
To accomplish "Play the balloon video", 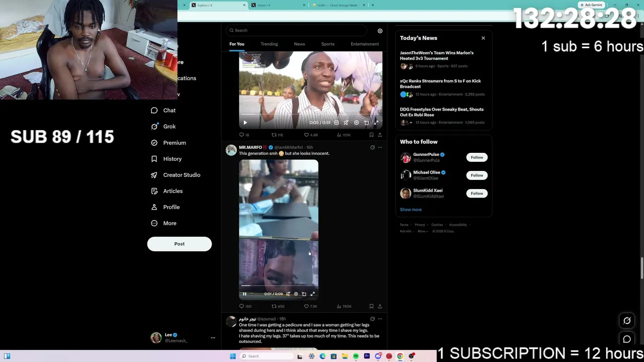I will (x=245, y=123).
